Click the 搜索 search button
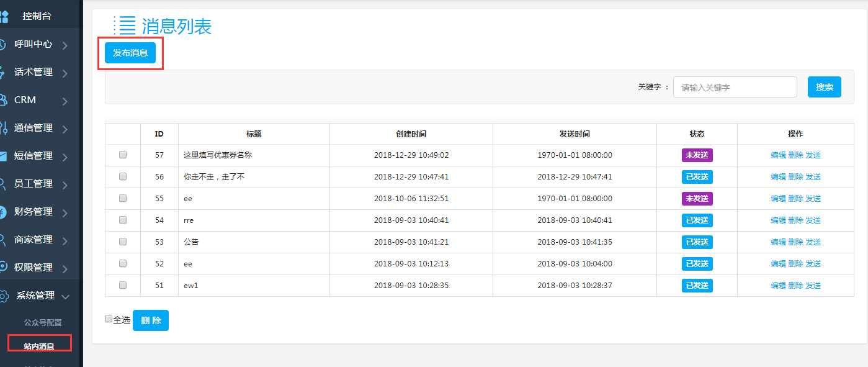Image resolution: width=868 pixels, height=367 pixels. [824, 87]
